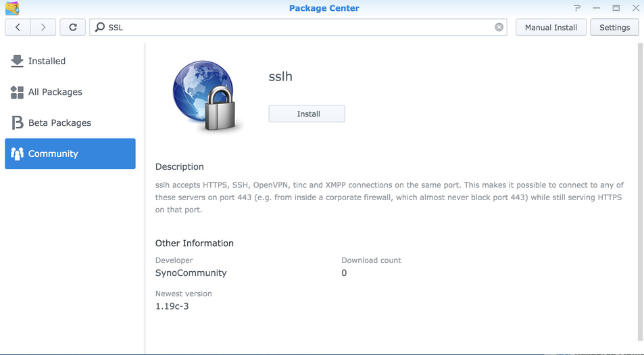Click the vertical scrollbar on the right
This screenshot has width=644, height=355.
click(641, 192)
